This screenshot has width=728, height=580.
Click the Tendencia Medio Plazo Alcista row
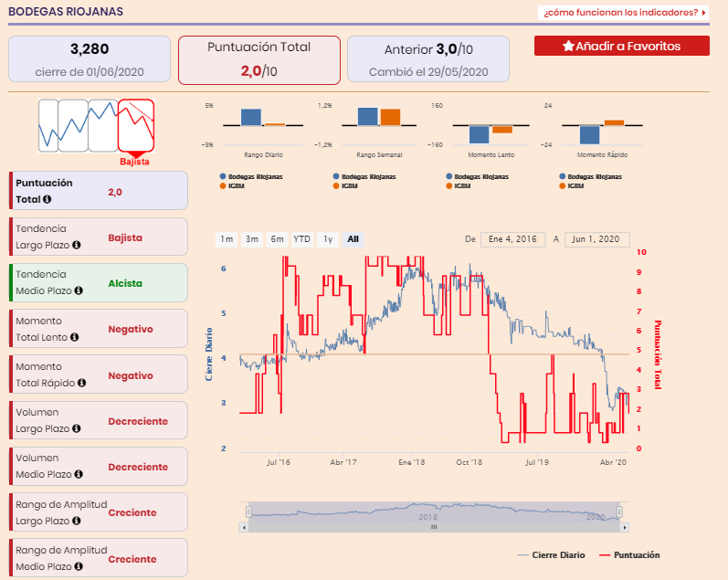tap(99, 282)
